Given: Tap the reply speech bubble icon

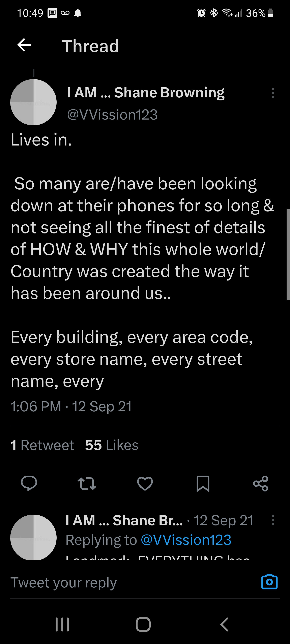Looking at the screenshot, I should (x=29, y=483).
